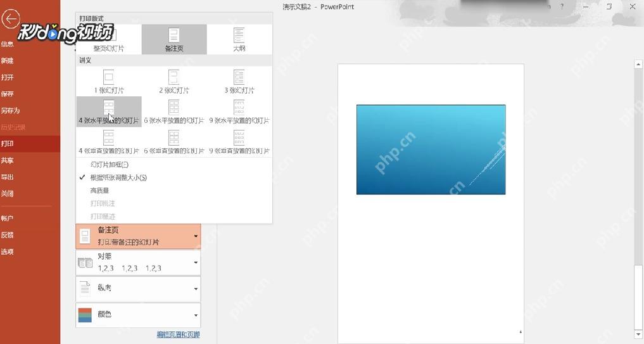
Task: Open 选项 in the sidebar
Action: click(30, 252)
